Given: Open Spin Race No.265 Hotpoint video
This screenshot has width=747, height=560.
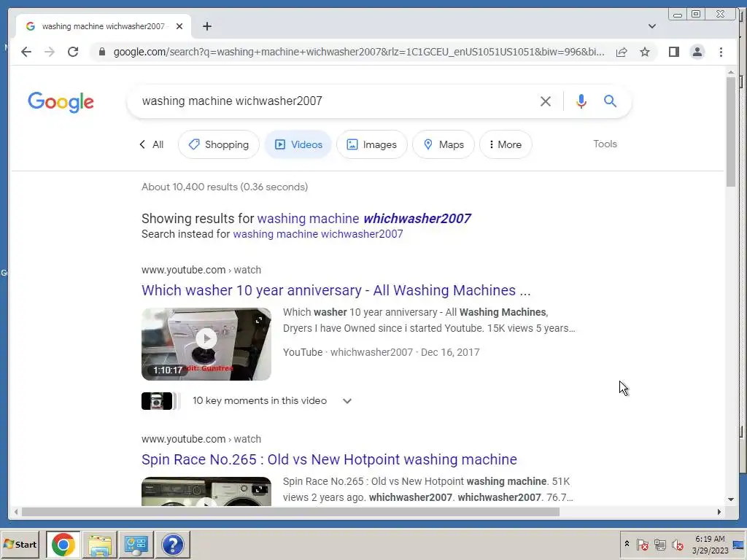Looking at the screenshot, I should (329, 459).
